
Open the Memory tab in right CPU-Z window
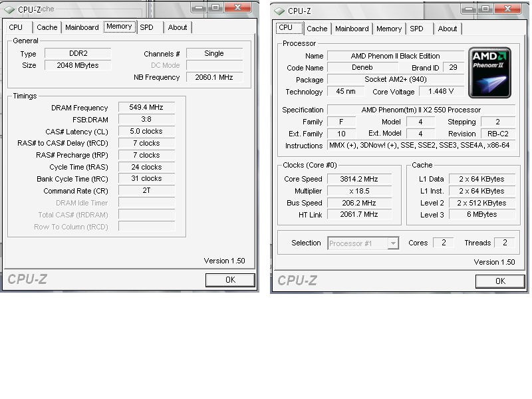(x=389, y=29)
